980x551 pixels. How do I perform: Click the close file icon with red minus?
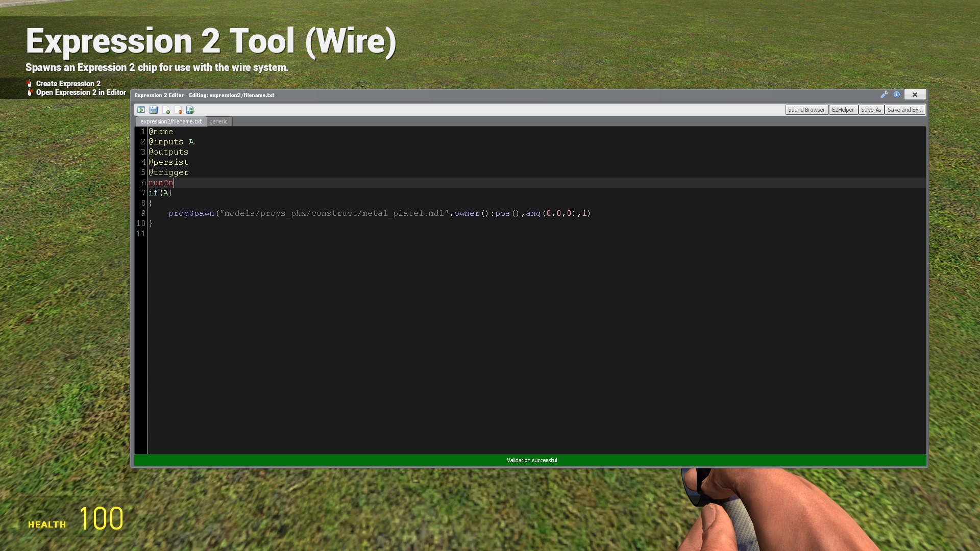[179, 110]
